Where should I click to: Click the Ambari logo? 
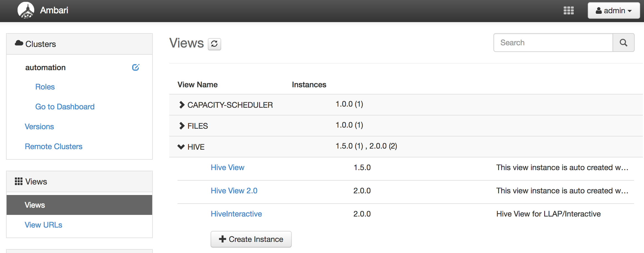pos(26,10)
